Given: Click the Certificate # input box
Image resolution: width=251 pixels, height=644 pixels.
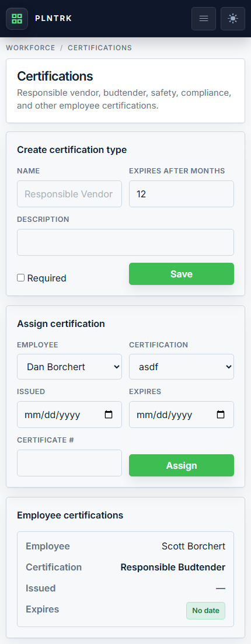Looking at the screenshot, I should click(x=69, y=463).
